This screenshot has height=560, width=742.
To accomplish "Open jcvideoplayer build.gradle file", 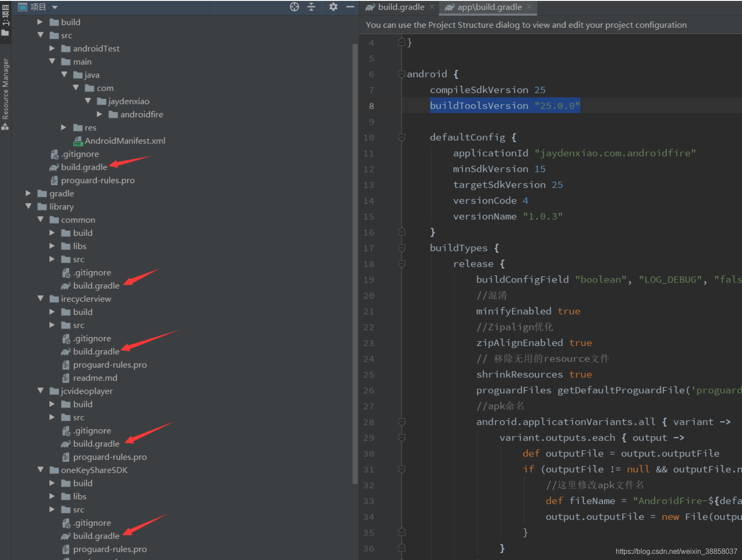I will (x=90, y=444).
